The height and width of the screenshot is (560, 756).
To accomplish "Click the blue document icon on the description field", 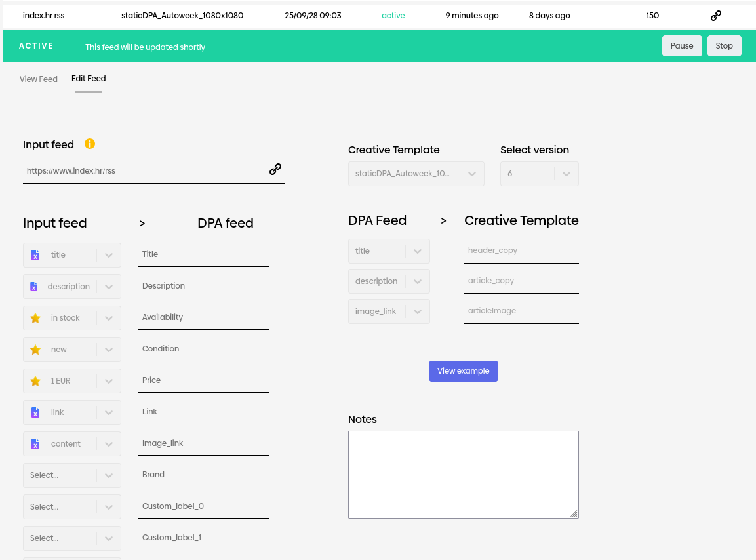I will [x=35, y=286].
